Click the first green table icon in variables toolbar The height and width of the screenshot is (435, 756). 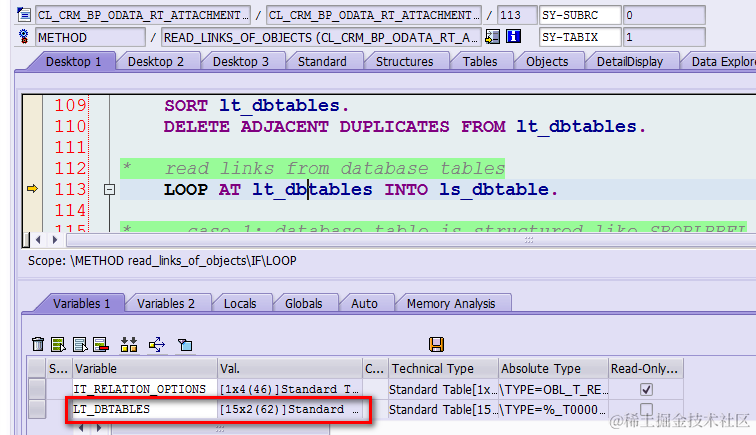pos(58,344)
